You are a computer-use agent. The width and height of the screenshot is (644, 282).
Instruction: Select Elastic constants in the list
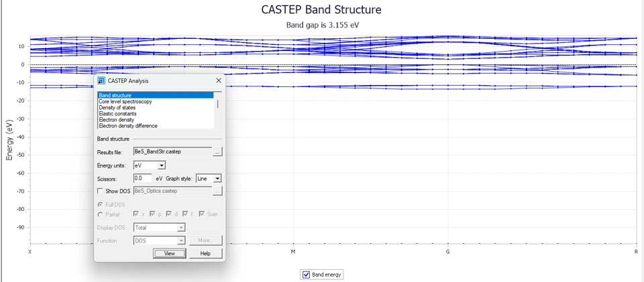tap(117, 114)
